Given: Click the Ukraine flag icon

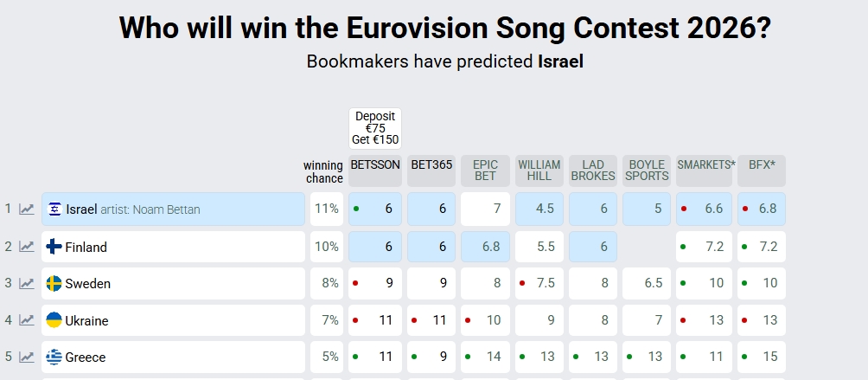Looking at the screenshot, I should pyautogui.click(x=54, y=320).
